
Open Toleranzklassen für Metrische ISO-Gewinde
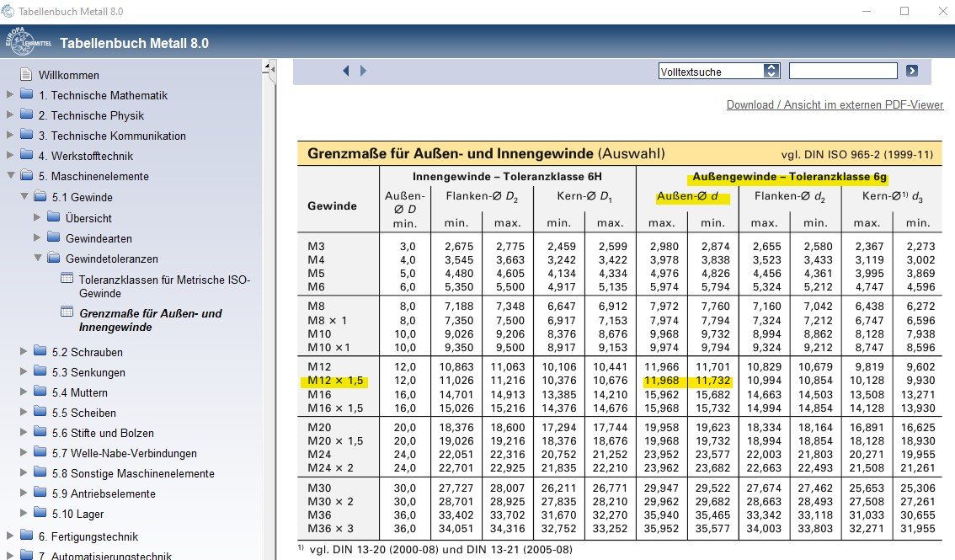[164, 286]
